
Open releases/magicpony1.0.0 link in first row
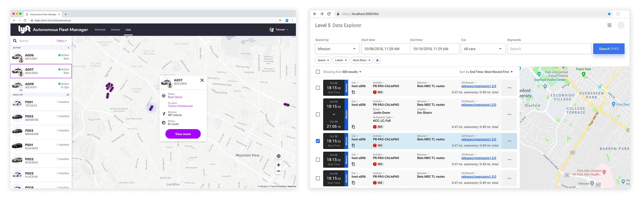479,86
